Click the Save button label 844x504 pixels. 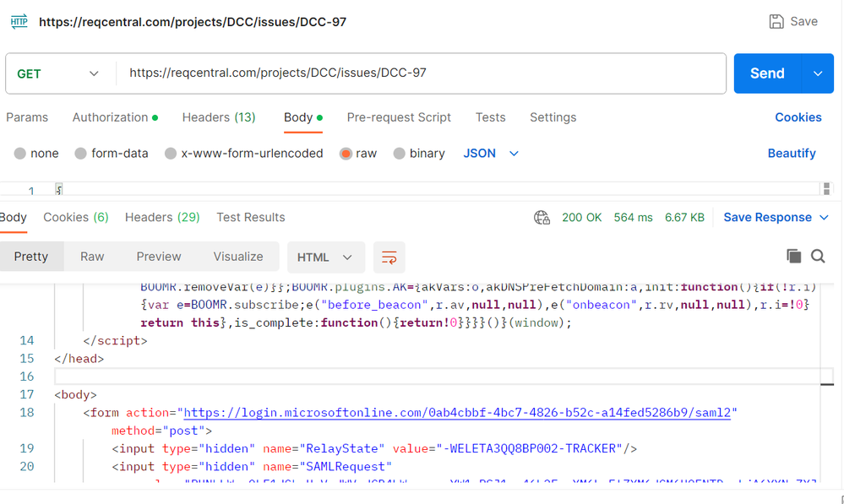[x=803, y=21]
